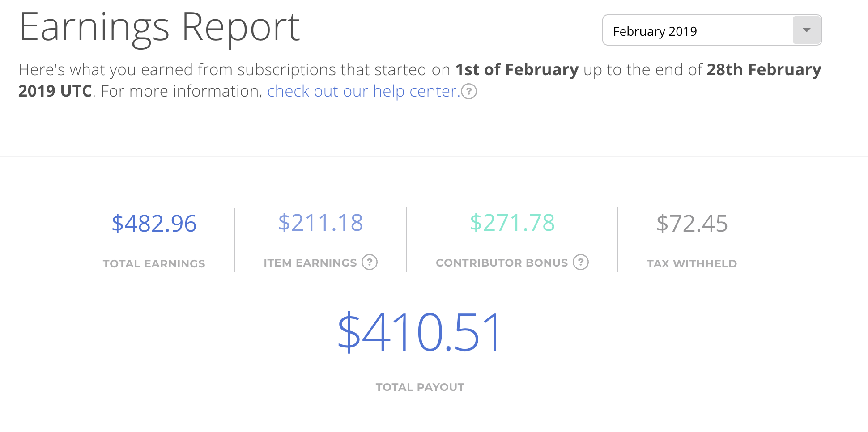This screenshot has height=432, width=868.
Task: Open the 'check out our help center' link
Action: (x=364, y=91)
